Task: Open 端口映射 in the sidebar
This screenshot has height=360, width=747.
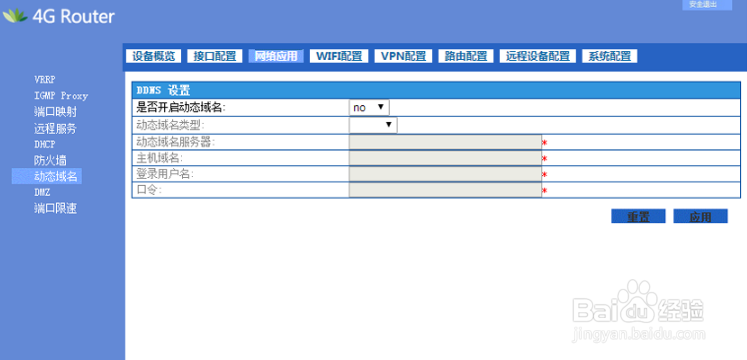Action: click(55, 112)
